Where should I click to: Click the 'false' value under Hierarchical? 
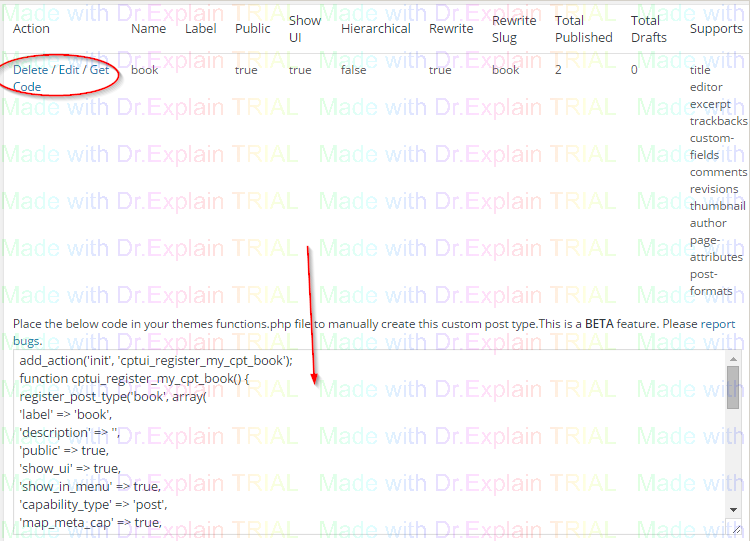(x=353, y=70)
